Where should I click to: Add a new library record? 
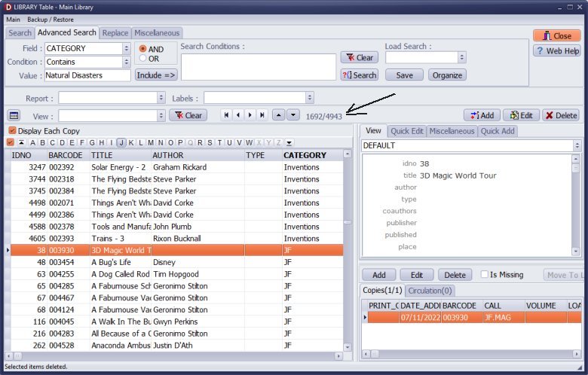pyautogui.click(x=482, y=115)
